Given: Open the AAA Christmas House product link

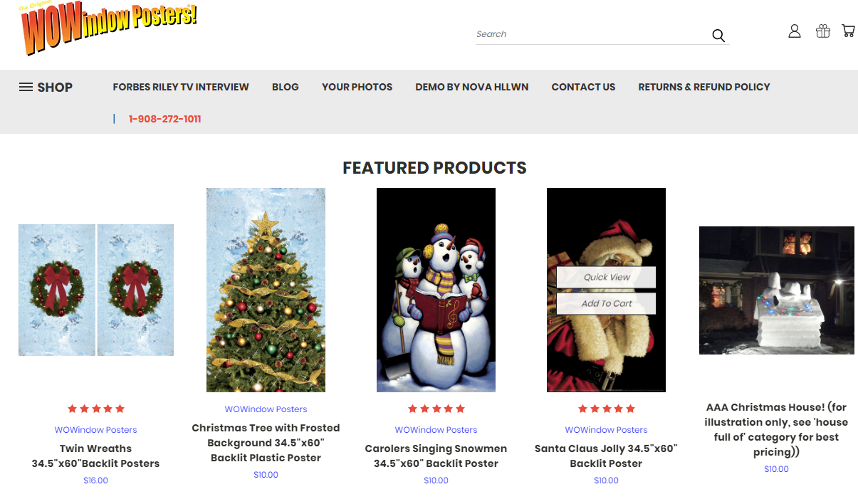Looking at the screenshot, I should tap(777, 430).
